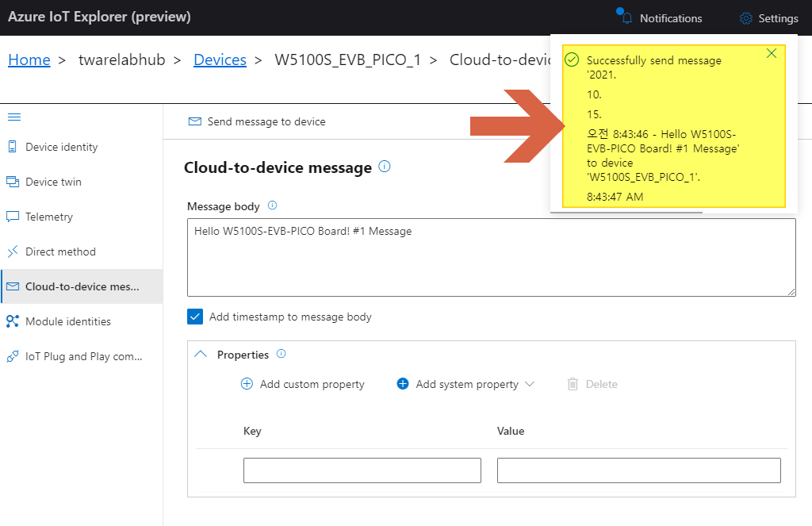
Task: Click the filled plus icon for Add system property
Action: pos(402,383)
